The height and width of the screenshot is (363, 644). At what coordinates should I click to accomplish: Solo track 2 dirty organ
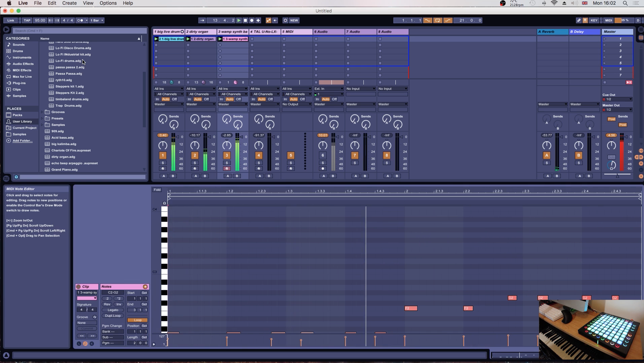point(195,163)
